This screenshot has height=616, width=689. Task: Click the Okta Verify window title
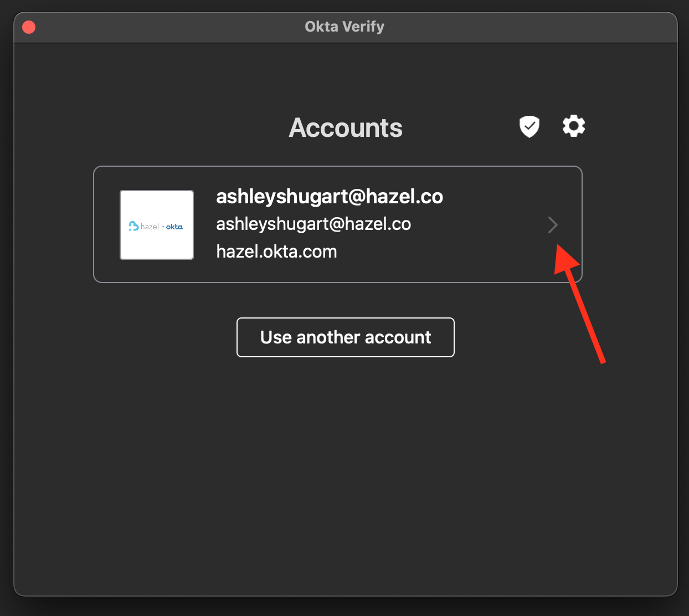pos(344,27)
